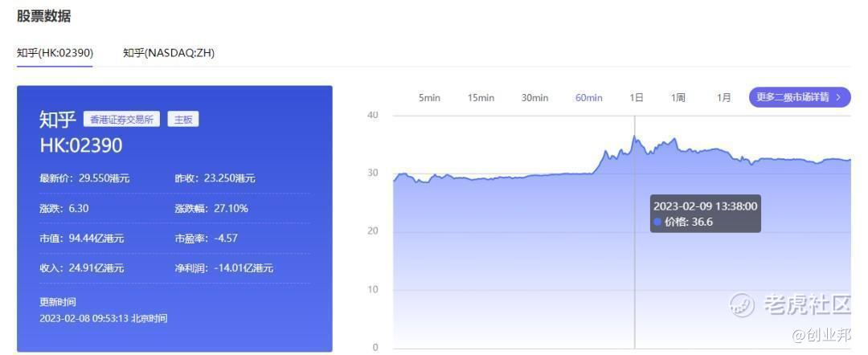Select the 5min chart interval

tap(429, 98)
